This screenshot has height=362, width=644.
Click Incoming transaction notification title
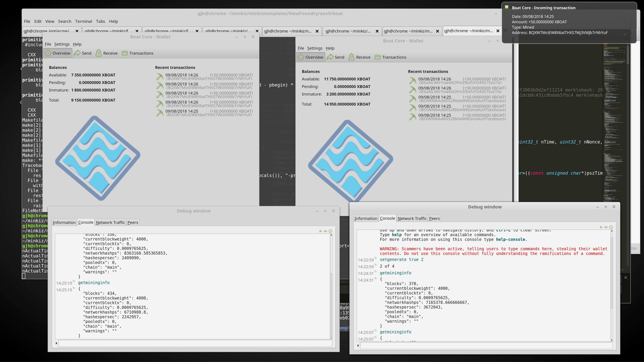coord(544,8)
